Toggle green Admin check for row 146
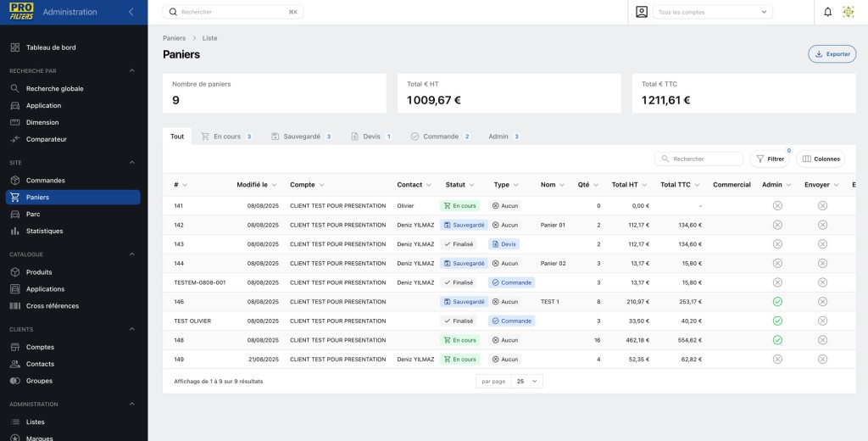Image resolution: width=868 pixels, height=441 pixels. 777,302
